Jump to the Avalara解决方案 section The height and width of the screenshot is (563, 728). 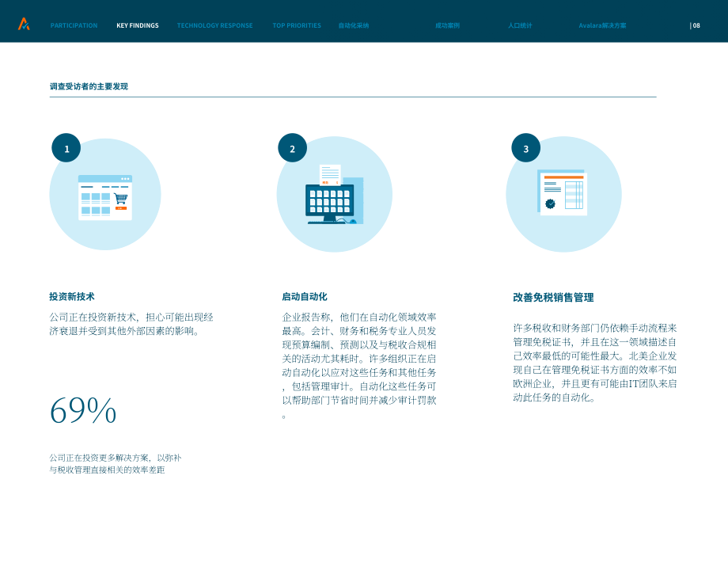tap(602, 25)
